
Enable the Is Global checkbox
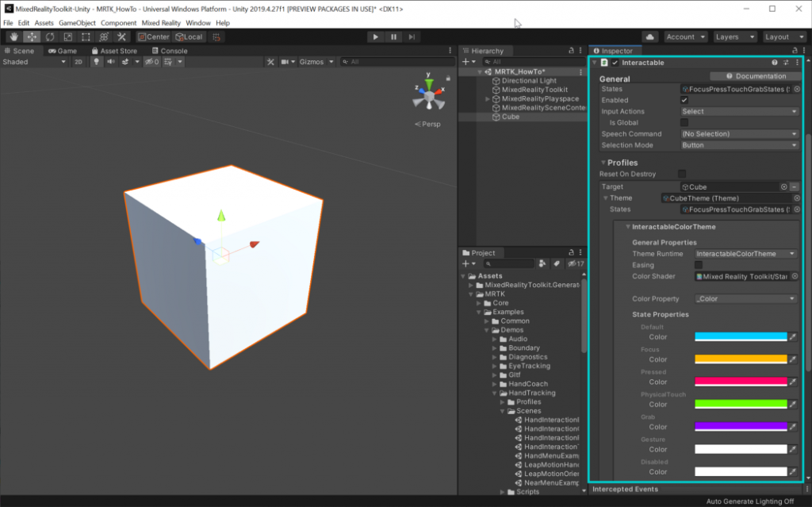click(684, 122)
